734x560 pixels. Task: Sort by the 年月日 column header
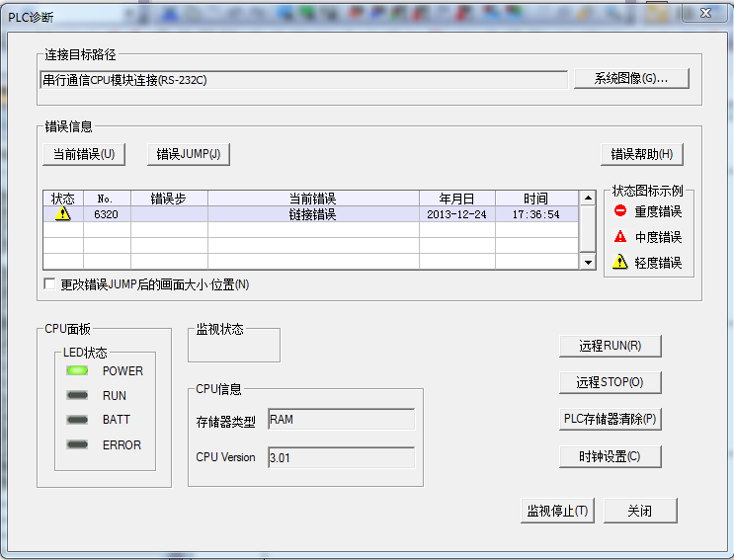[457, 199]
